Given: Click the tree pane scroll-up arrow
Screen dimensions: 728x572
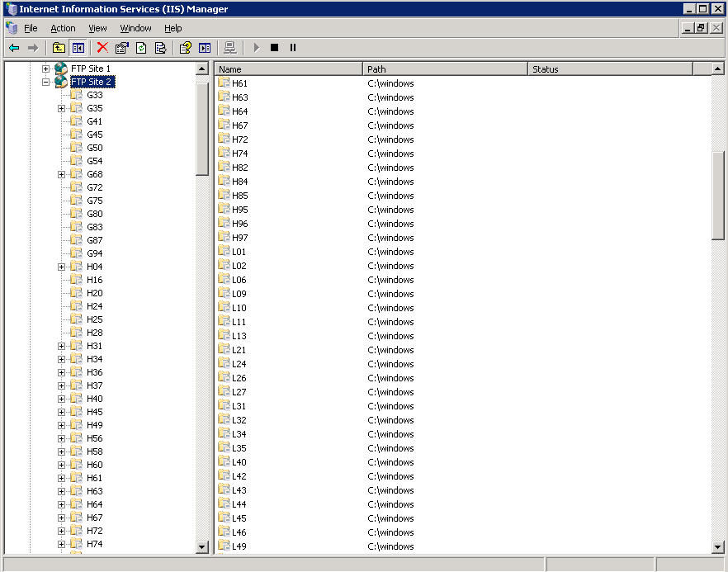Looking at the screenshot, I should [202, 69].
